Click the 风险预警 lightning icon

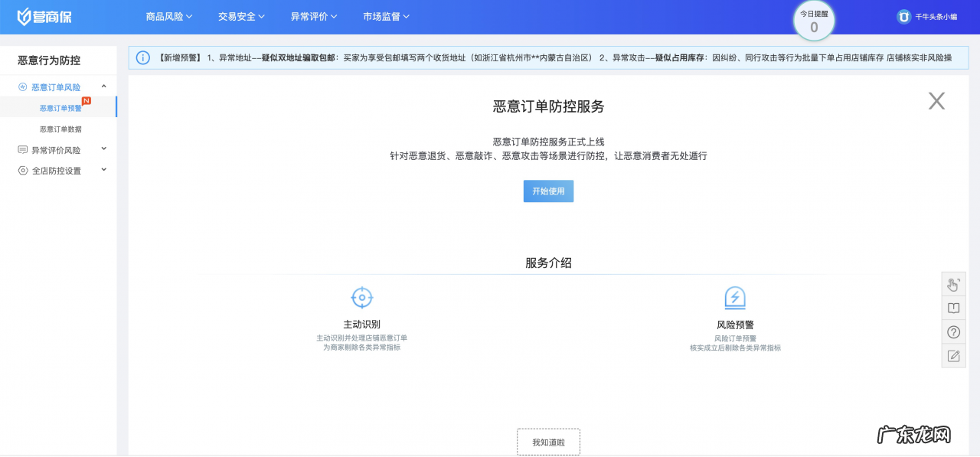tap(735, 297)
